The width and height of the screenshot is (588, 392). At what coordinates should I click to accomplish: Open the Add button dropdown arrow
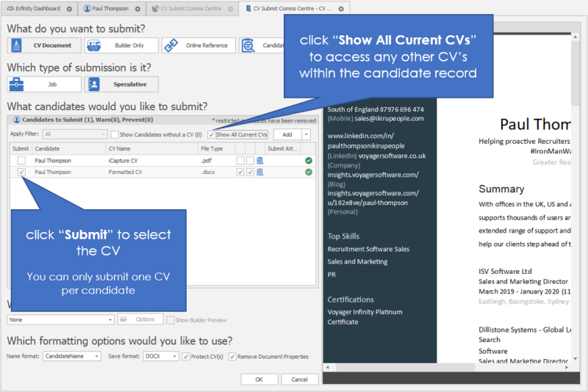point(306,134)
